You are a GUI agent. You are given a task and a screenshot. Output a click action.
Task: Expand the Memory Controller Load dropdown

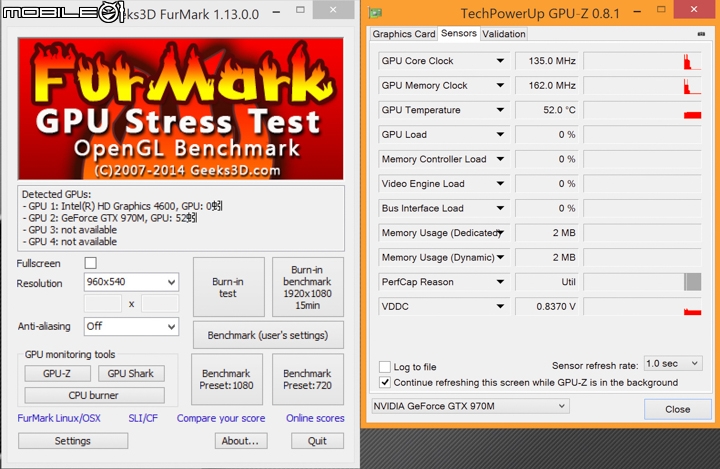tap(501, 159)
